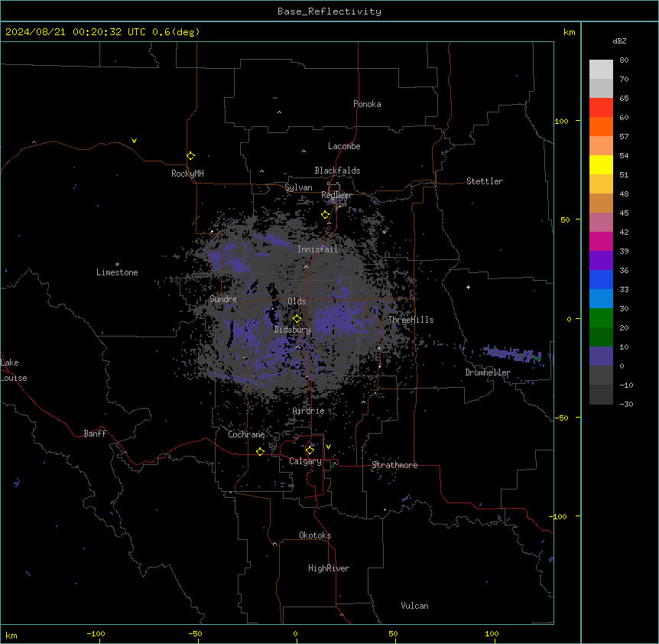Click the Okotoks label
This screenshot has width=659, height=644.
pos(315,535)
